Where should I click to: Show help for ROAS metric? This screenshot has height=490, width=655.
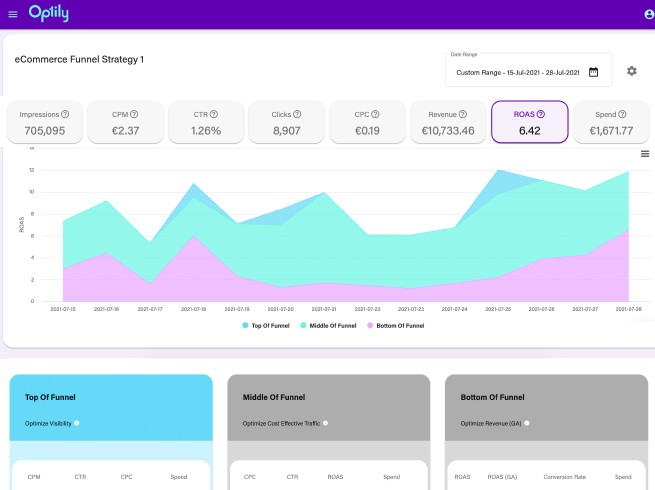pyautogui.click(x=541, y=114)
